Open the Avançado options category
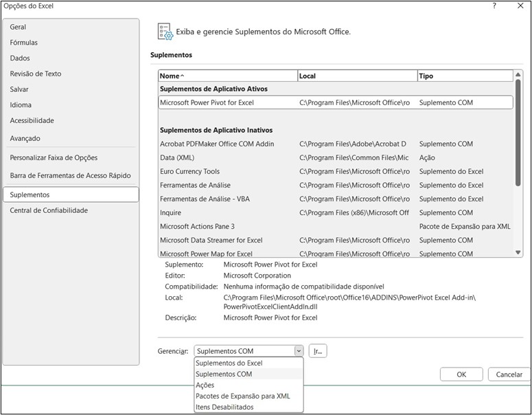The width and height of the screenshot is (532, 415). (x=71, y=138)
